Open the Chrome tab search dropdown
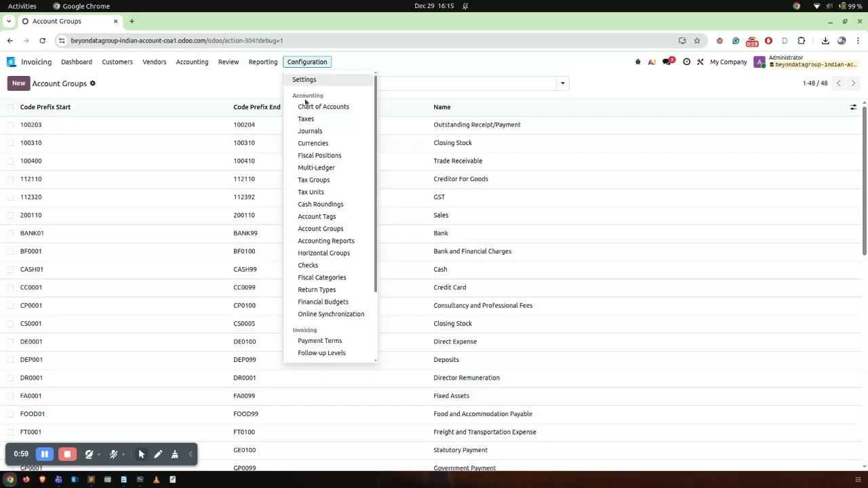 tap(10, 21)
